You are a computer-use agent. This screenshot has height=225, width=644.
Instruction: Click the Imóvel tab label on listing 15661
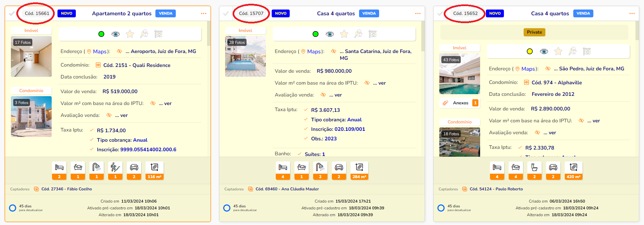[x=31, y=31]
